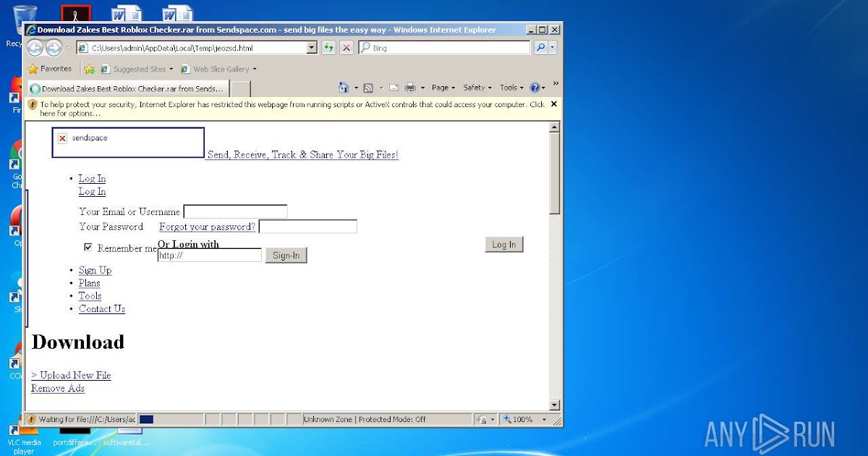Click the Upload New File link
This screenshot has height=456, width=868.
pos(71,375)
